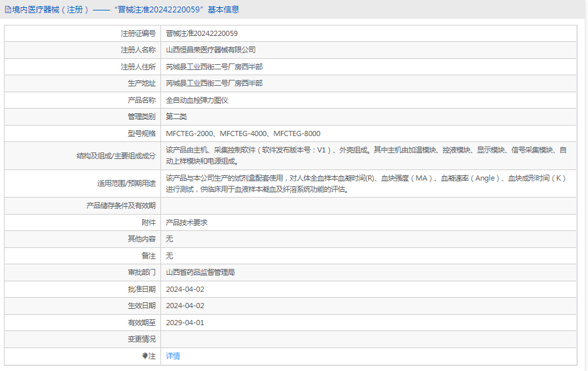This screenshot has width=588, height=371.
Task: Click the 产品储存条件及有效期 label
Action: (120, 205)
